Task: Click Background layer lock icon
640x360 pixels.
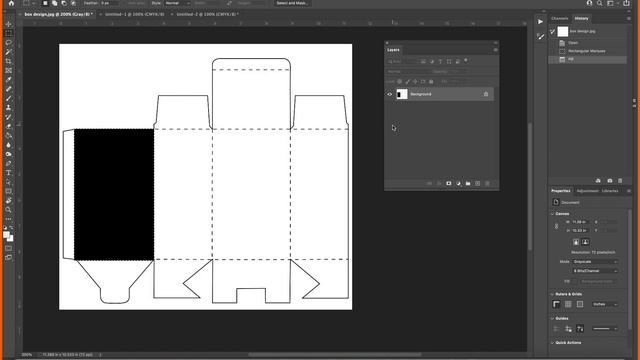Action: pyautogui.click(x=486, y=94)
